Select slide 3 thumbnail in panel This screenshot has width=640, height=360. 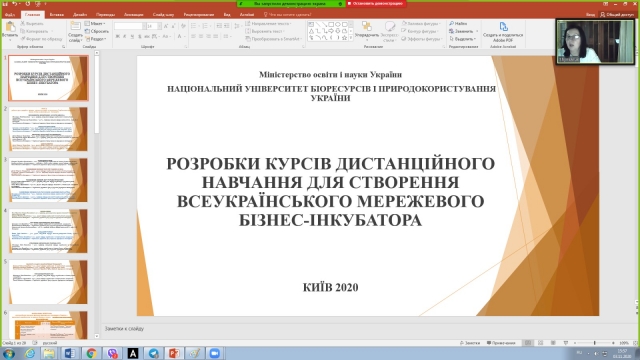tap(48, 180)
